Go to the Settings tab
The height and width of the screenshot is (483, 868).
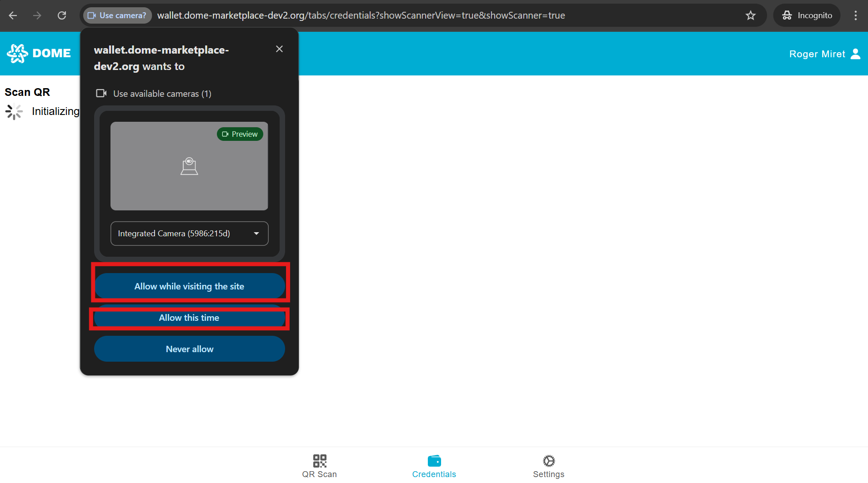548,466
